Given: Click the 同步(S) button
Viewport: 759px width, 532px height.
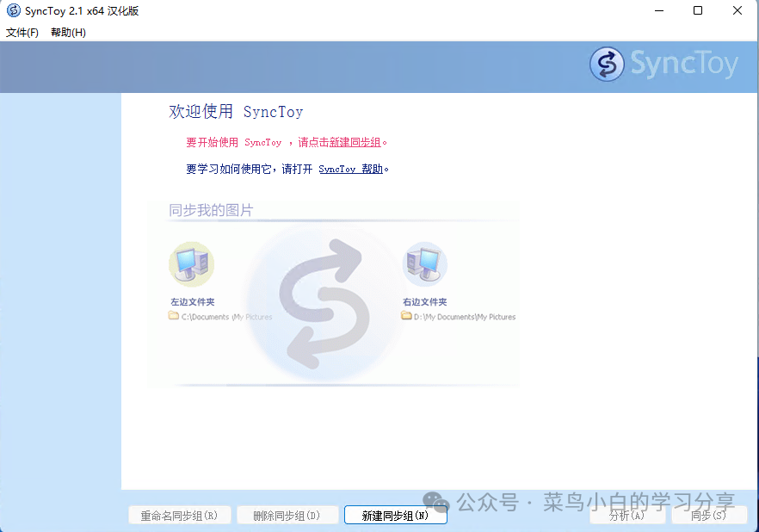Looking at the screenshot, I should pos(709,515).
